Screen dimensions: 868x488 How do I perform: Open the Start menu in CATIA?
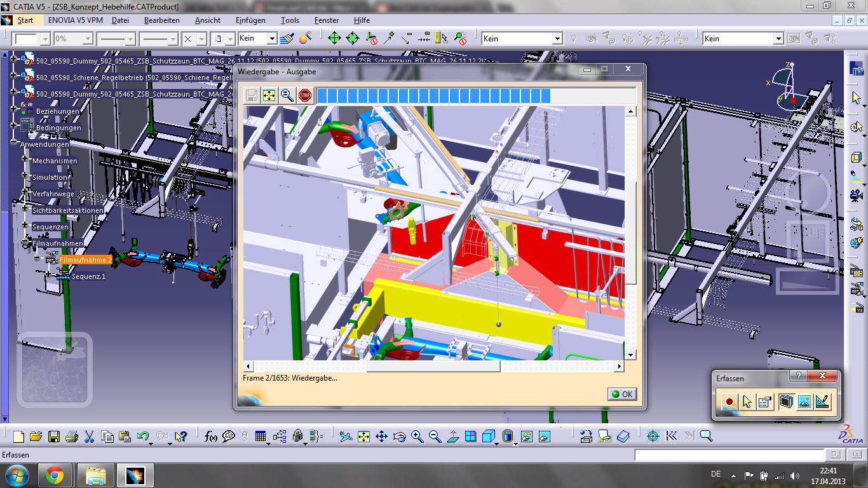tap(25, 20)
